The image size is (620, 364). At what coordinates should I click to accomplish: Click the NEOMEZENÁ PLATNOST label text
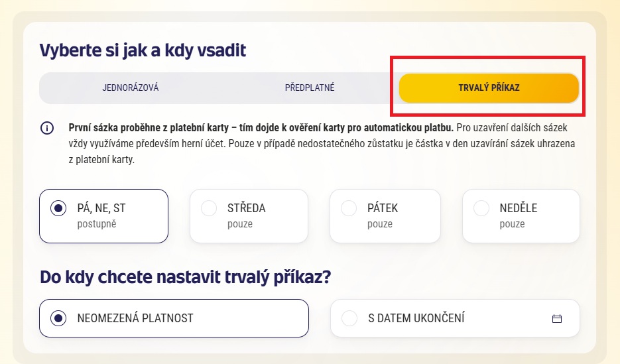pos(135,318)
